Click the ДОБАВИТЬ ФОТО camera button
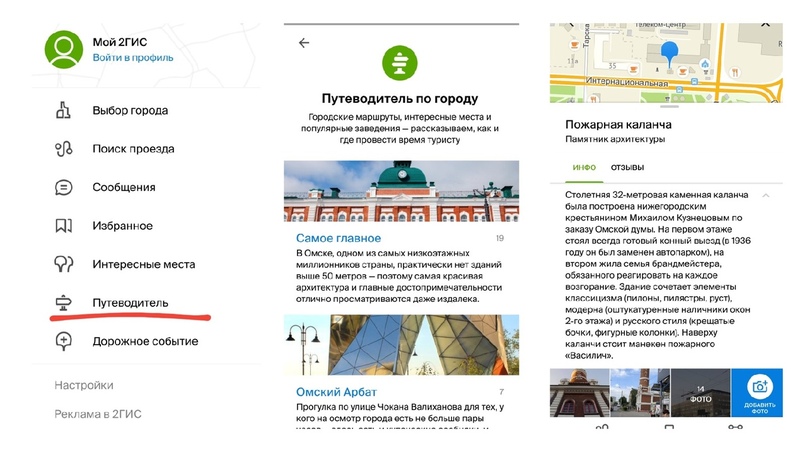Viewport: 807px width, 453px height. (757, 392)
